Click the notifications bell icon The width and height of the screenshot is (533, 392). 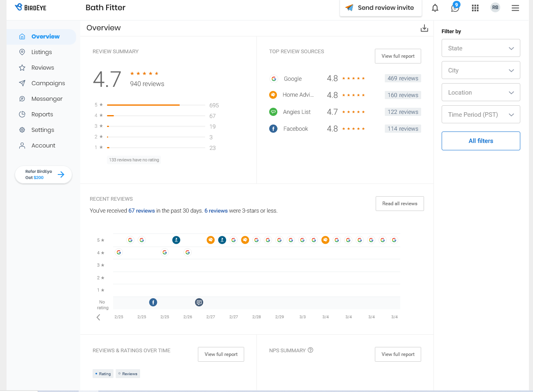[x=435, y=8]
